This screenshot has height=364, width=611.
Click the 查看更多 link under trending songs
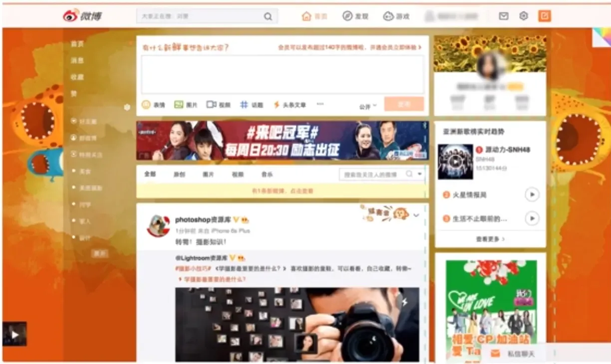[490, 239]
